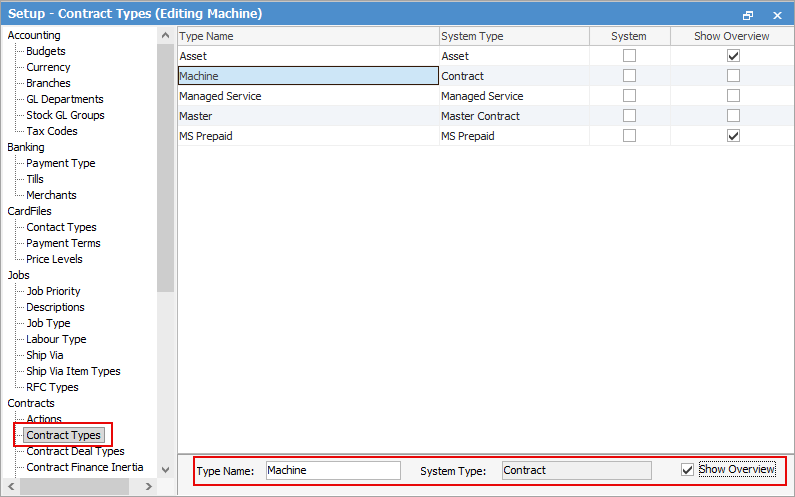Restore down the Setup window

(x=748, y=15)
